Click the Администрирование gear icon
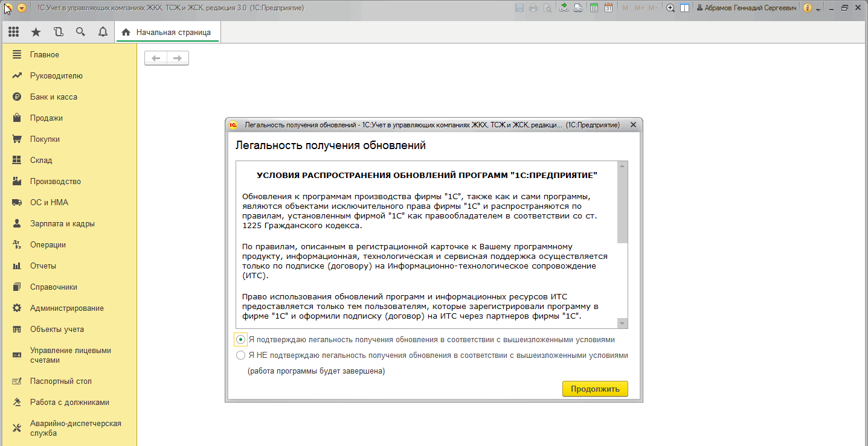The height and width of the screenshot is (446, 868). pos(18,308)
